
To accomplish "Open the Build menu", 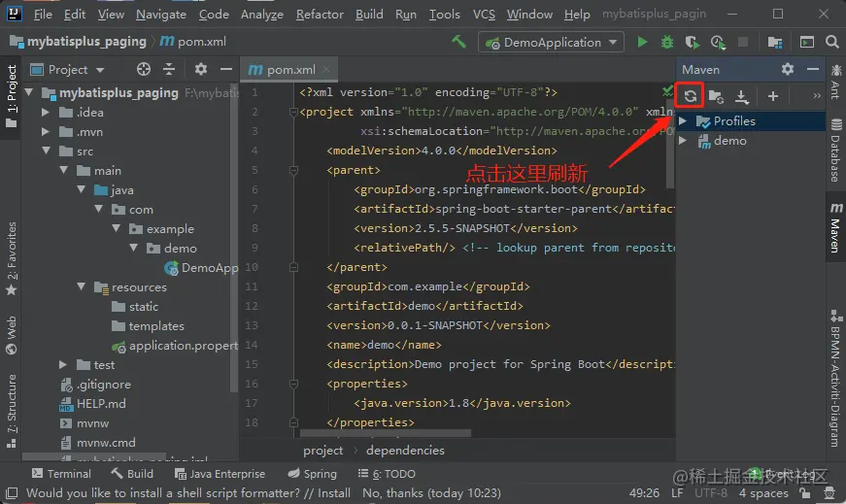I will (x=369, y=14).
